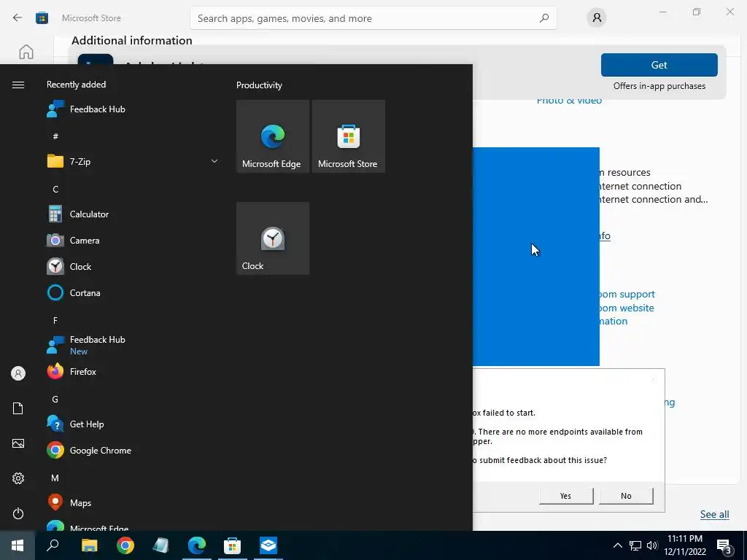Open the Sandbox app on the taskbar

pos(268,545)
